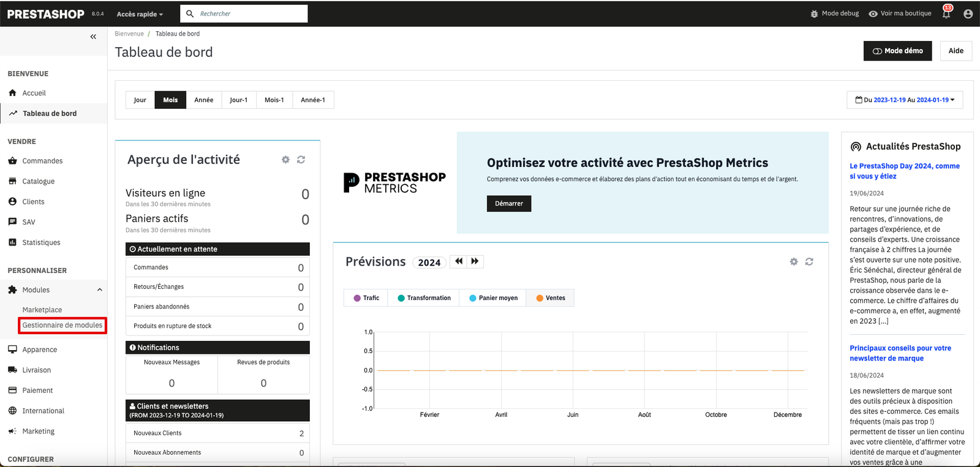Click the Aide button
980x467 pixels.
(x=956, y=51)
